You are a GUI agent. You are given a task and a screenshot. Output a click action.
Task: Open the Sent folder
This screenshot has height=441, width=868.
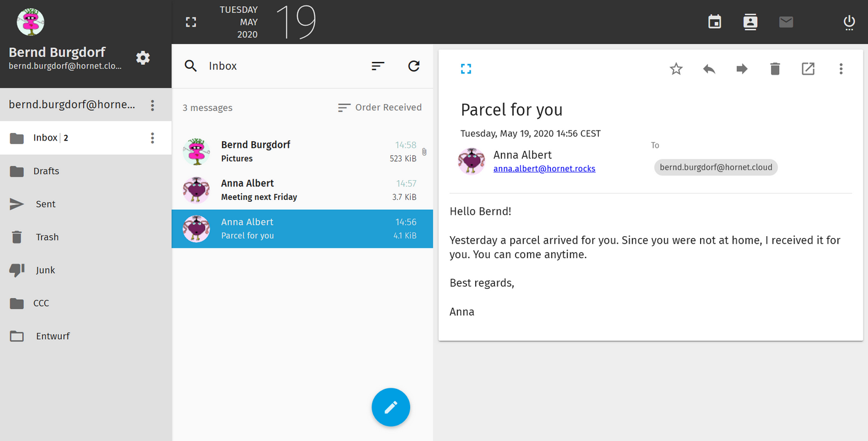point(86,204)
